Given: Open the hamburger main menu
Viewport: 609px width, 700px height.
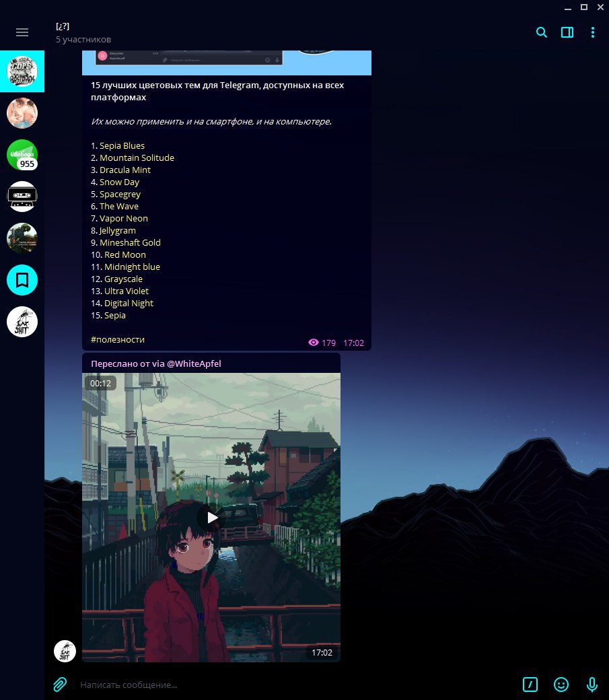Looking at the screenshot, I should tap(22, 32).
